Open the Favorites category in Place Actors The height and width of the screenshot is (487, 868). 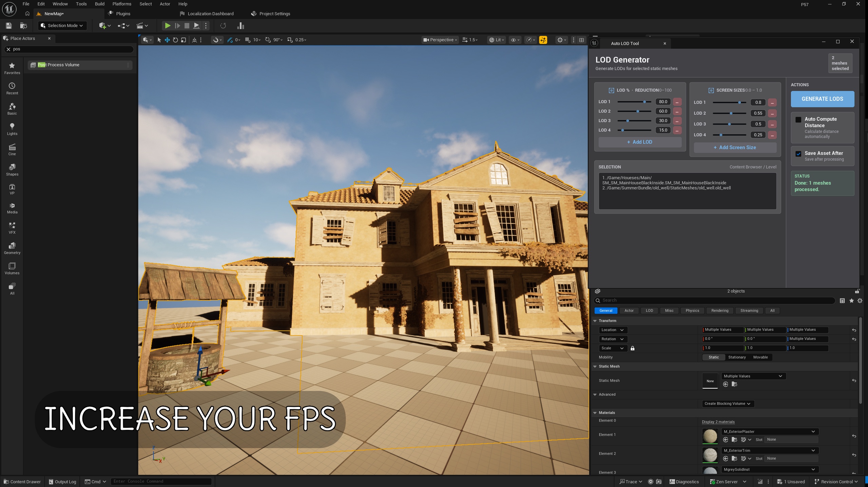pos(12,68)
